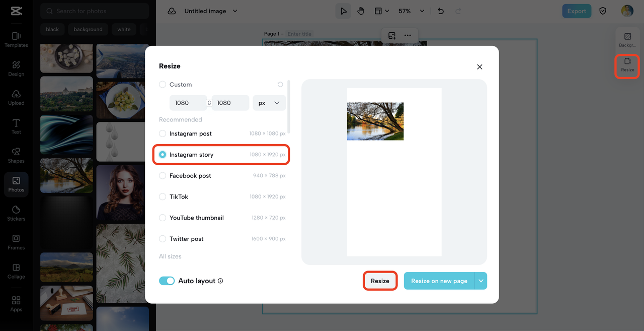Screen dimensions: 644x331
Task: Click the shield privacy icon
Action: coord(603,11)
